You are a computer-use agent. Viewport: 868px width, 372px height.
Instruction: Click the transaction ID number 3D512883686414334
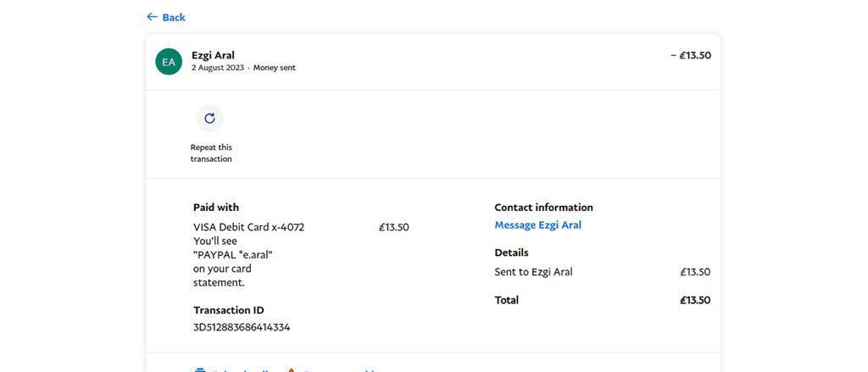point(242,327)
